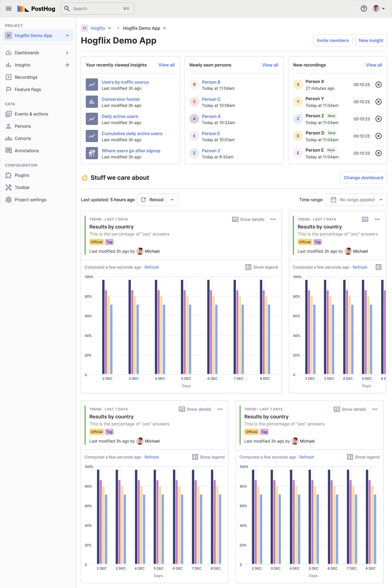
Task: Expand the Hogflix breadcrumb dropdown
Action: (x=109, y=28)
